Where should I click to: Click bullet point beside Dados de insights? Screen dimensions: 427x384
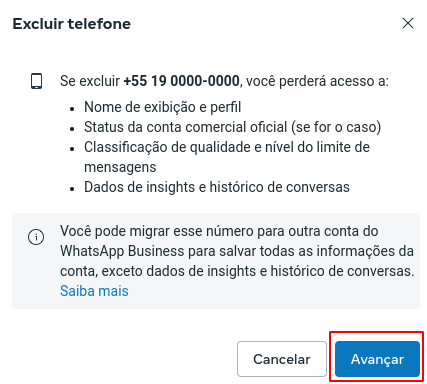(72, 189)
